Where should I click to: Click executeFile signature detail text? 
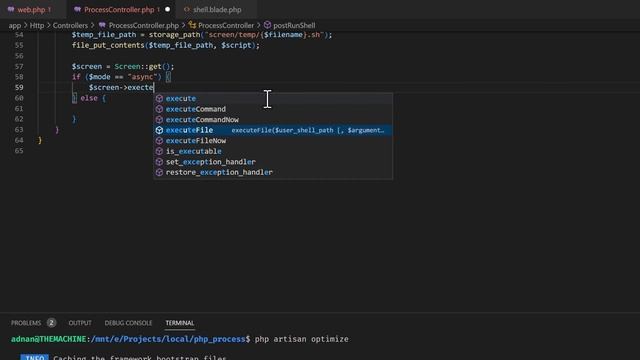pos(308,130)
